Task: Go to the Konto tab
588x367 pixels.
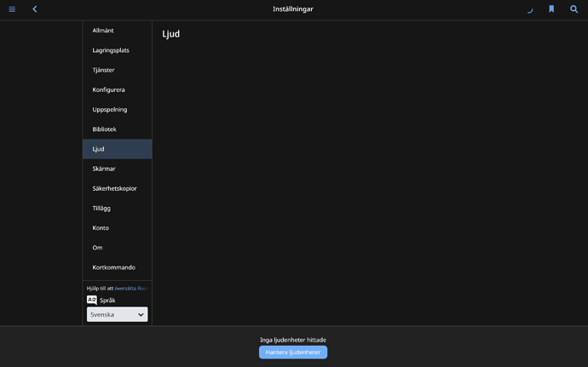Action: pyautogui.click(x=117, y=228)
